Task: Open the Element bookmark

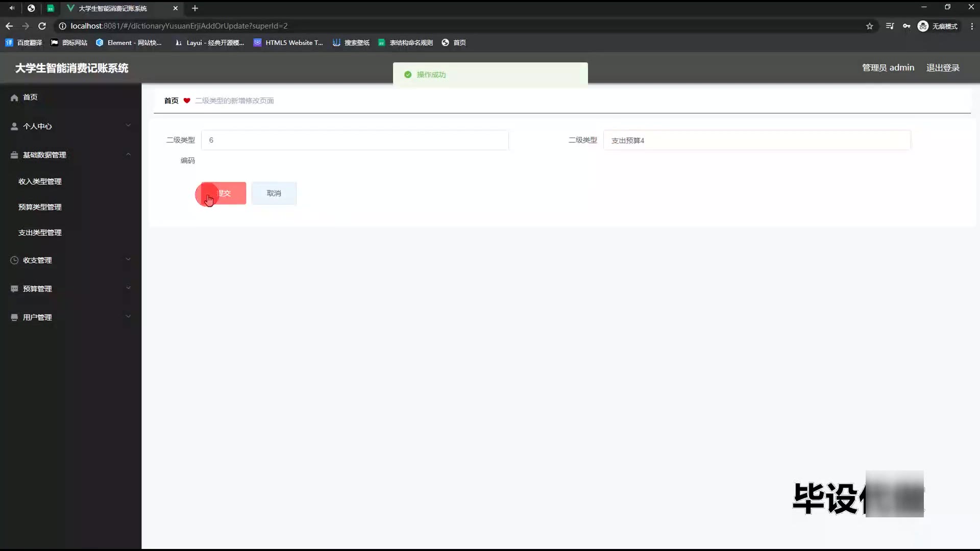Action: pos(129,43)
